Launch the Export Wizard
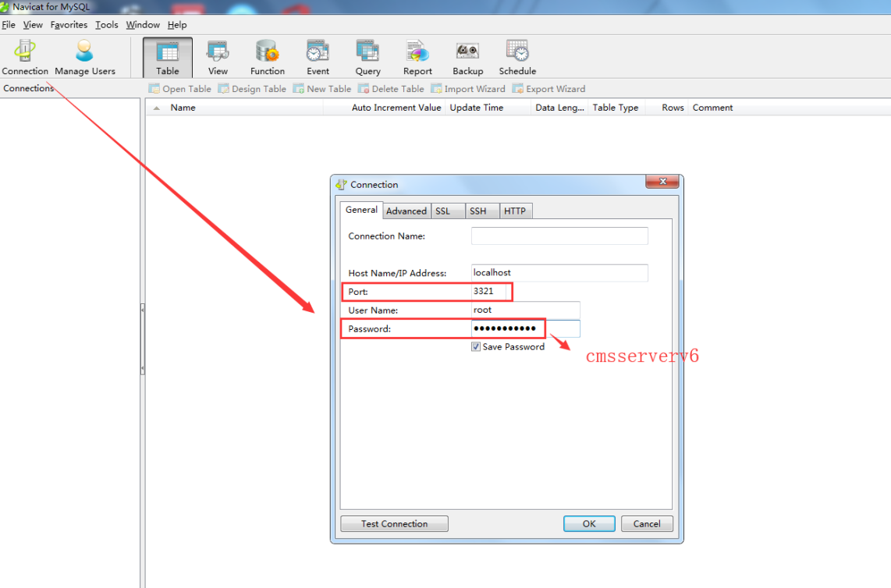 (x=548, y=89)
